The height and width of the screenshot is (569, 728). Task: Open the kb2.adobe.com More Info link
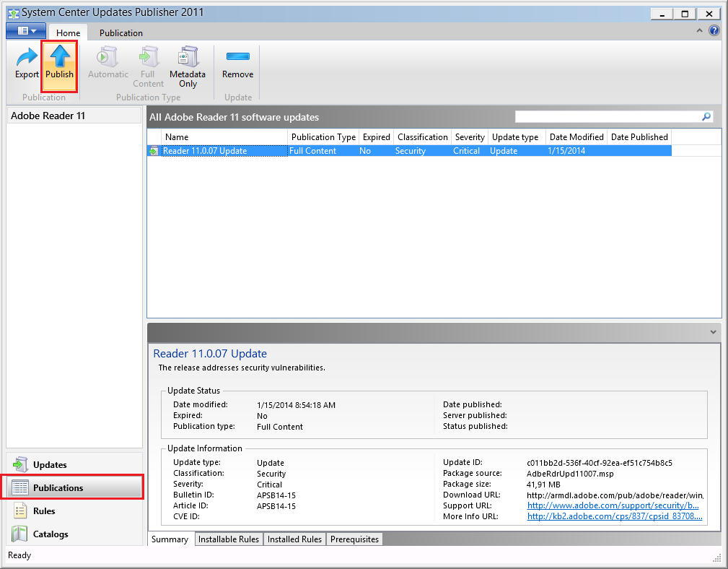[615, 516]
